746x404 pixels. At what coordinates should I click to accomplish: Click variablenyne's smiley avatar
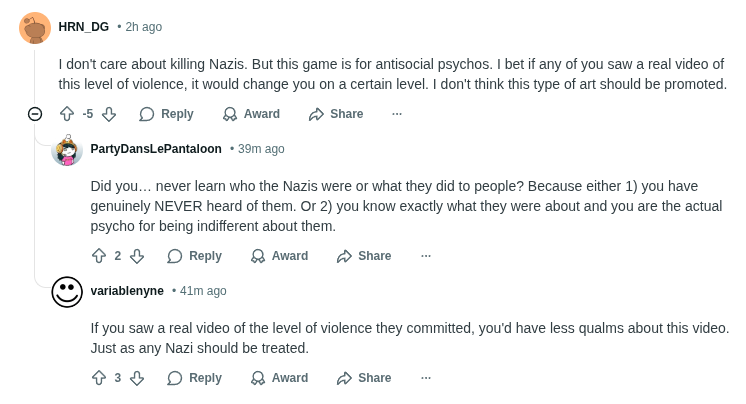(x=67, y=292)
